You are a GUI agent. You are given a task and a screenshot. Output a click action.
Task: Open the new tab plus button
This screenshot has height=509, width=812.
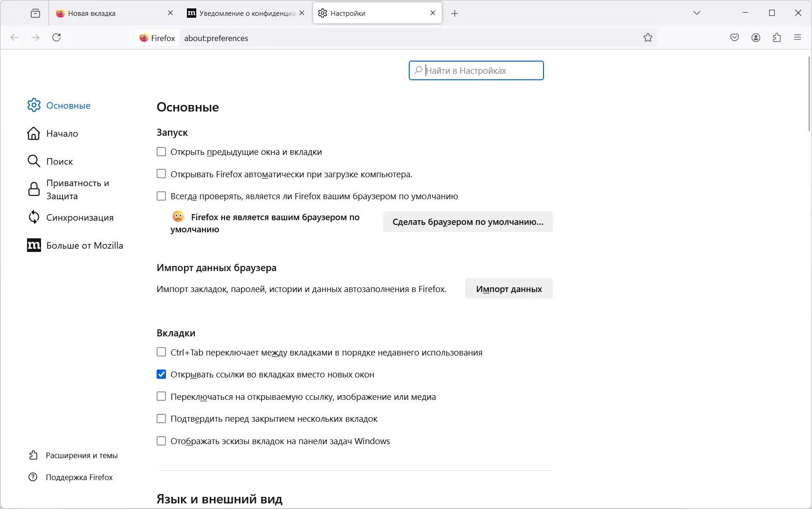pyautogui.click(x=455, y=14)
